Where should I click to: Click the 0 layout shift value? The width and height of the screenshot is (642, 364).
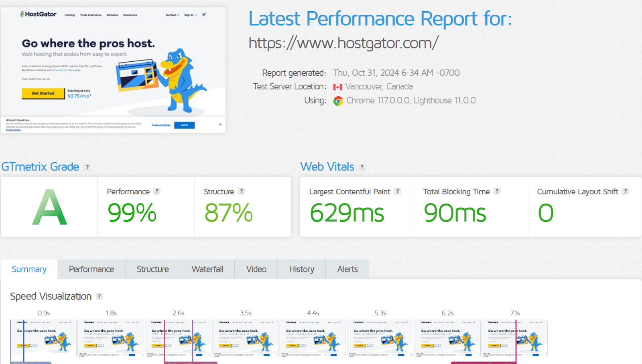[x=546, y=213]
